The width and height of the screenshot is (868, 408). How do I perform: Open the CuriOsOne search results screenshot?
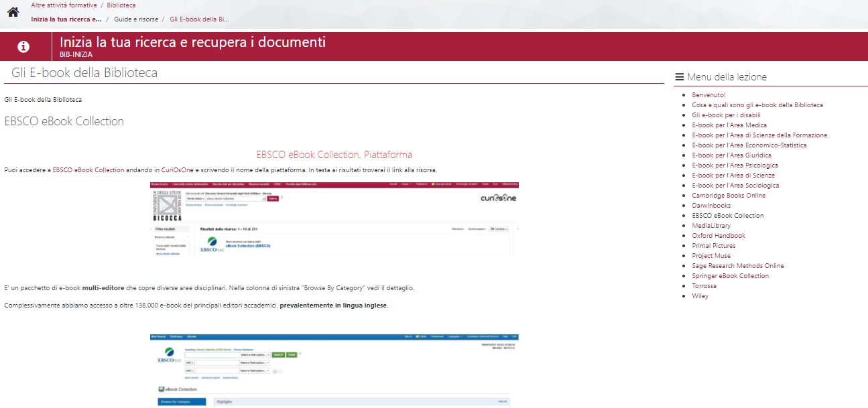[334, 219]
